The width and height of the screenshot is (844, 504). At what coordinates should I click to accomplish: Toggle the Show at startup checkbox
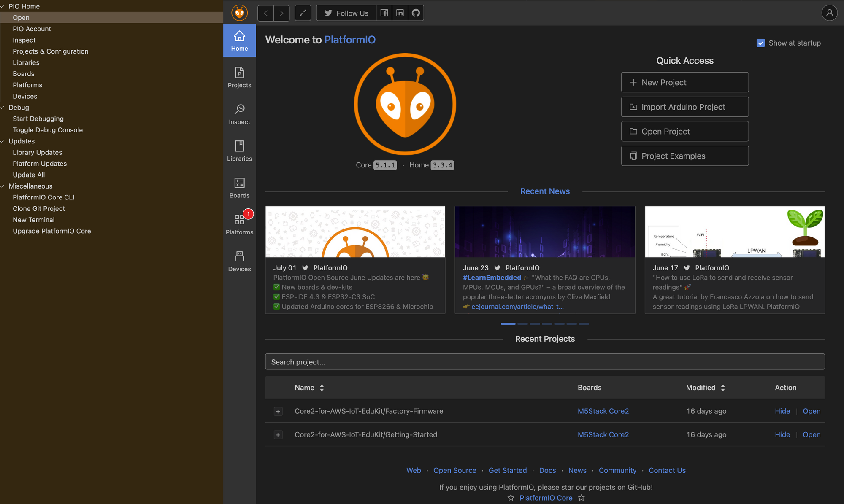click(x=760, y=43)
